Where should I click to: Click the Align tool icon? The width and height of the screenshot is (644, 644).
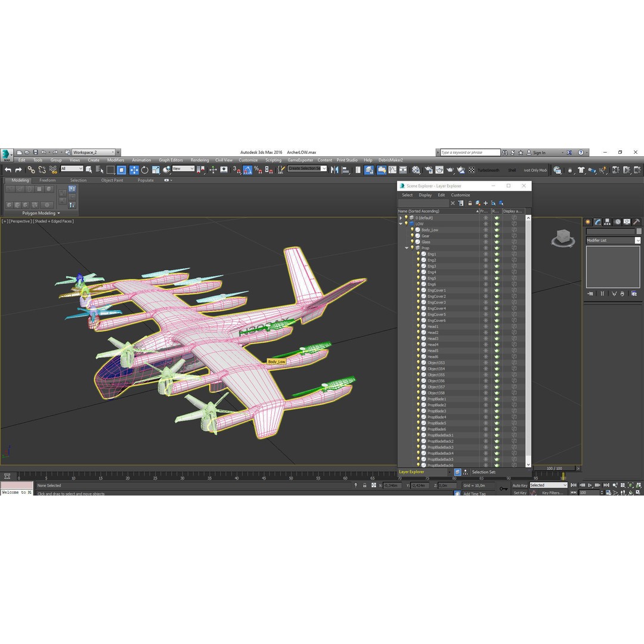pos(346,169)
